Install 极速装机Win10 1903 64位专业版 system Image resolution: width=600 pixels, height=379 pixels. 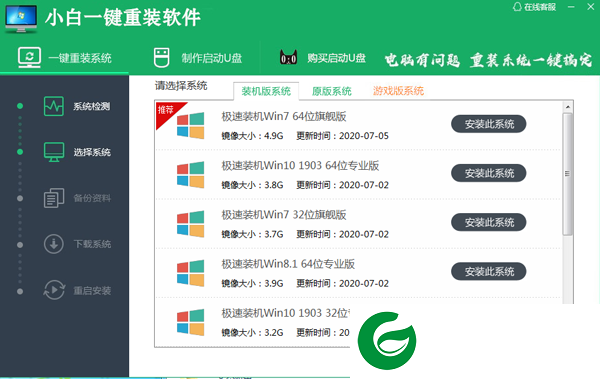(489, 173)
